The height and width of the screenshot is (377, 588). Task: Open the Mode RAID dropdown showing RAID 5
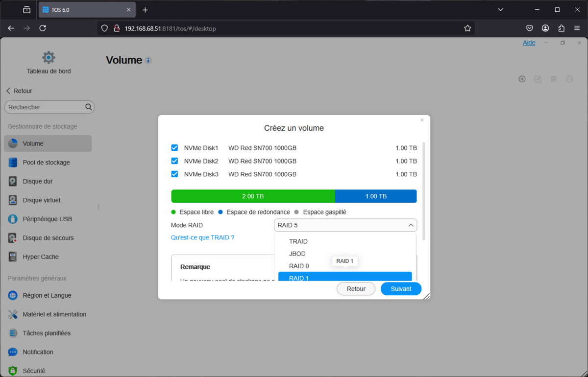[345, 225]
